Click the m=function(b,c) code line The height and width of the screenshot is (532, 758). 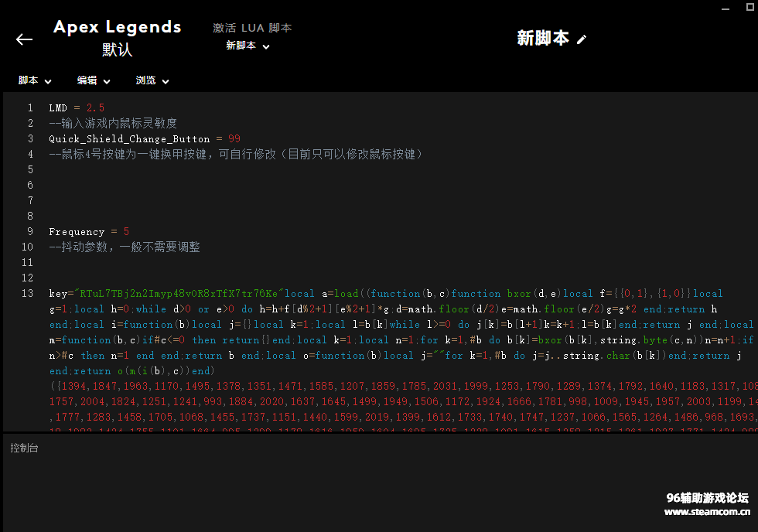pos(401,339)
